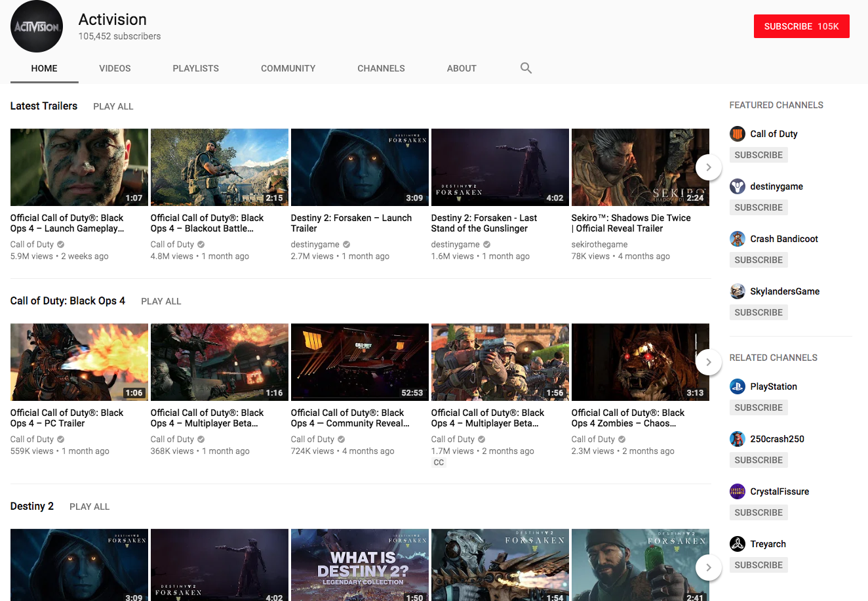Viewport: 868px width, 601px height.
Task: Click the PlayStation related channel name
Action: pyautogui.click(x=774, y=386)
